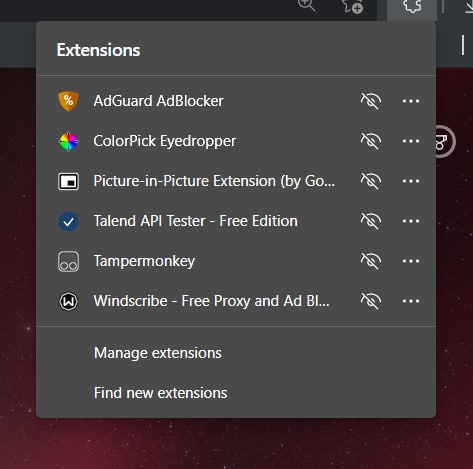
Task: Click the round page button behind the panel
Action: (445, 141)
